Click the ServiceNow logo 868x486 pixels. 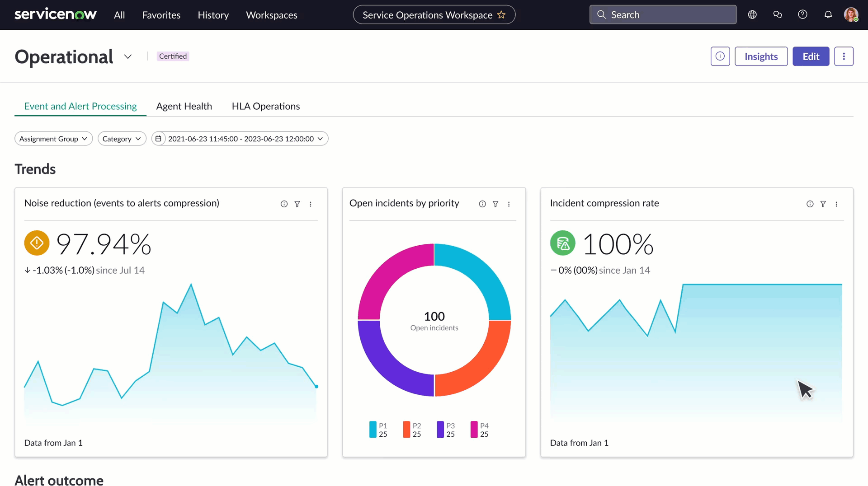tap(55, 14)
